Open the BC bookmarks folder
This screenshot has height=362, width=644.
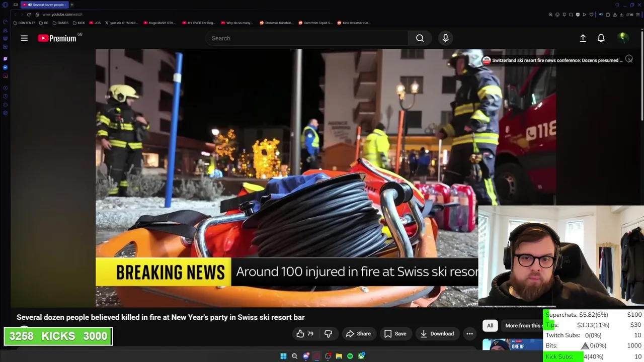pos(44,23)
